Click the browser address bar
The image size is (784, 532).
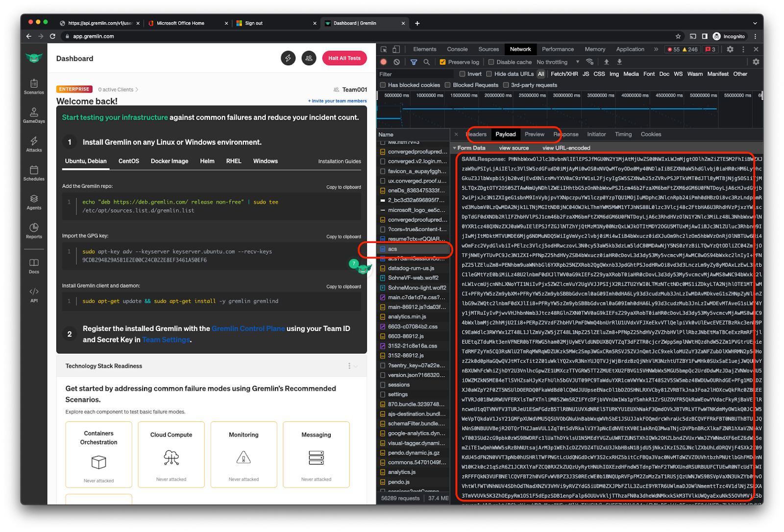(367, 36)
